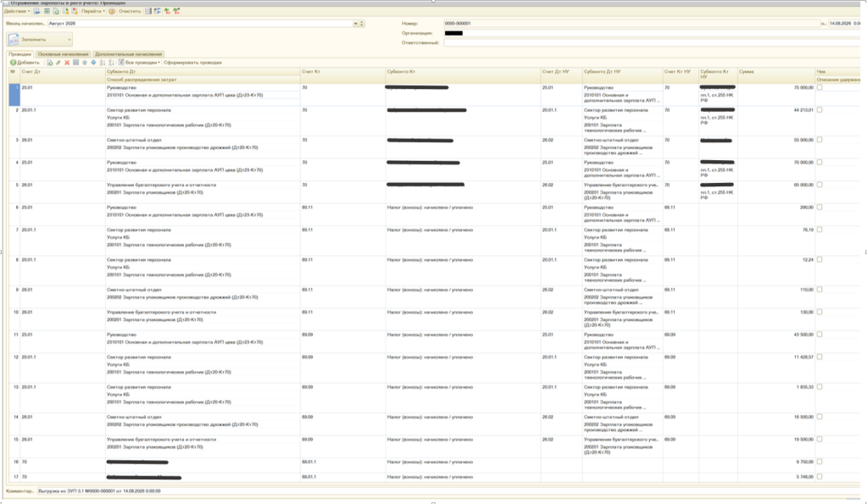
Task: Edit current row using the pencil icon
Action: [x=58, y=63]
